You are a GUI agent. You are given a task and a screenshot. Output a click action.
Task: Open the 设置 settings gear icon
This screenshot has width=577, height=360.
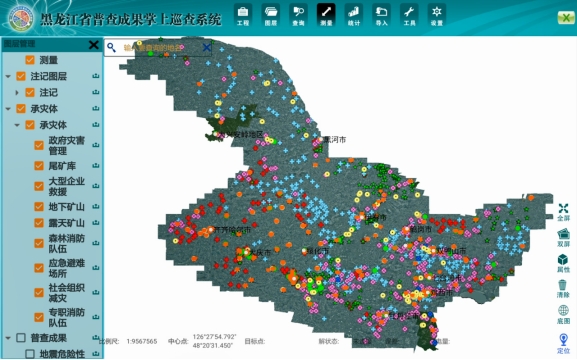(x=437, y=15)
